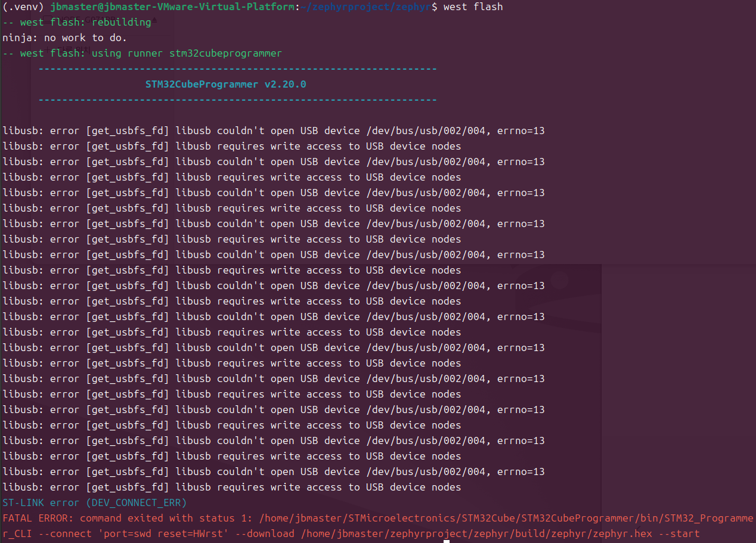
Task: Click the '--start' option at the command end
Action: point(679,534)
